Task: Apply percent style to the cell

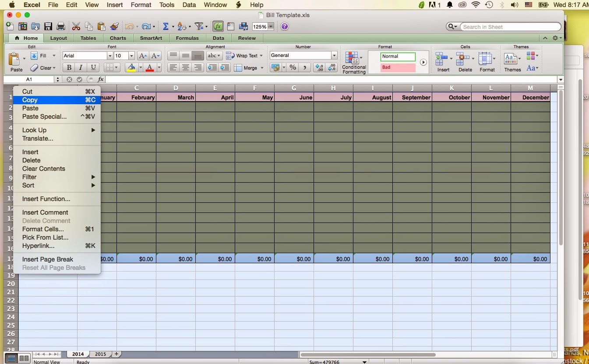Action: (x=293, y=67)
